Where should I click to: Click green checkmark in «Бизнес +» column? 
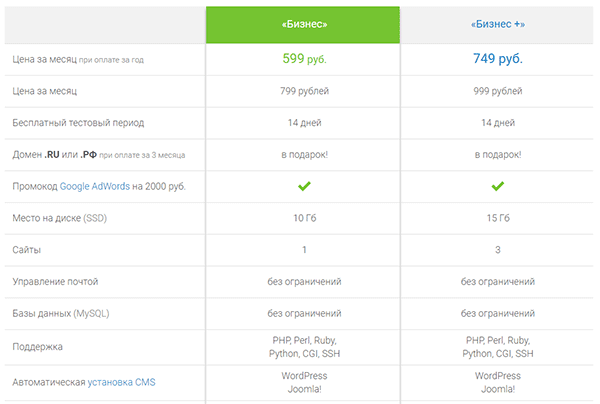(x=497, y=186)
